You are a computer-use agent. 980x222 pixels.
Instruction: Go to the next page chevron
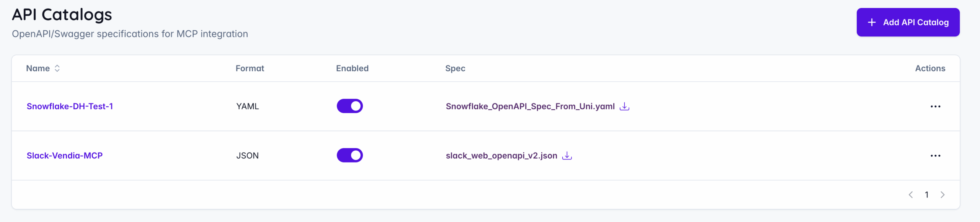[x=942, y=195]
